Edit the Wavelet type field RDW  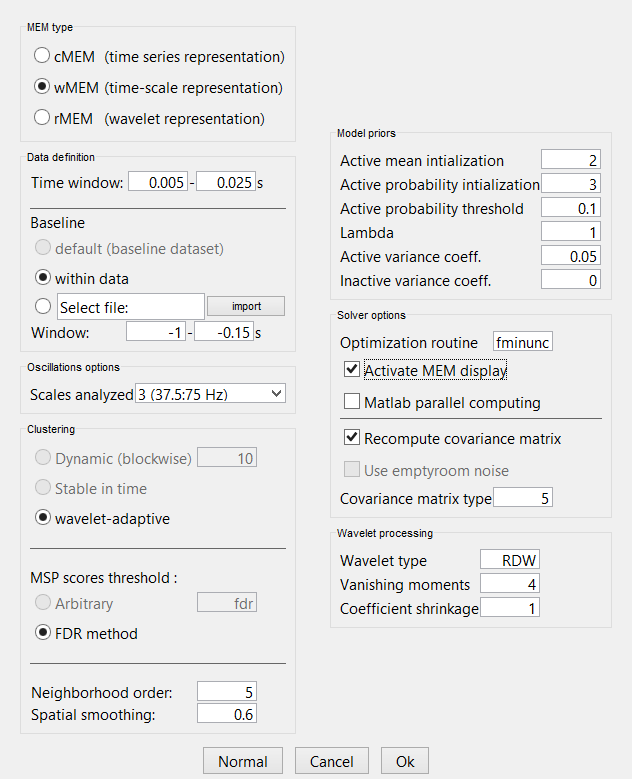(510, 559)
